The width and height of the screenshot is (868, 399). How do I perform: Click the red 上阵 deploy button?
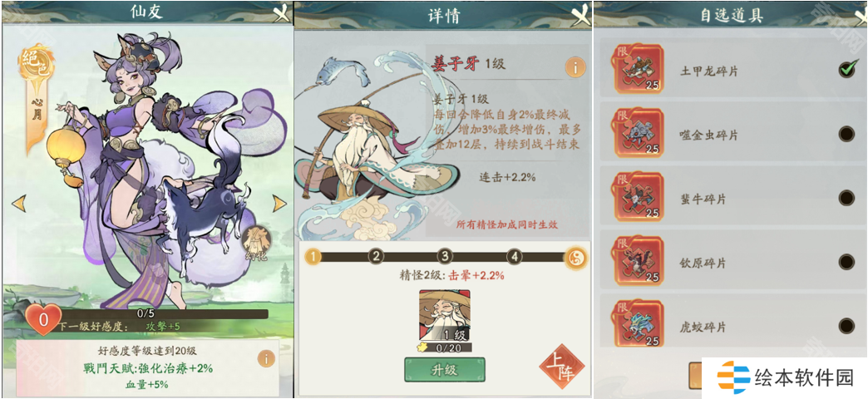click(x=560, y=367)
